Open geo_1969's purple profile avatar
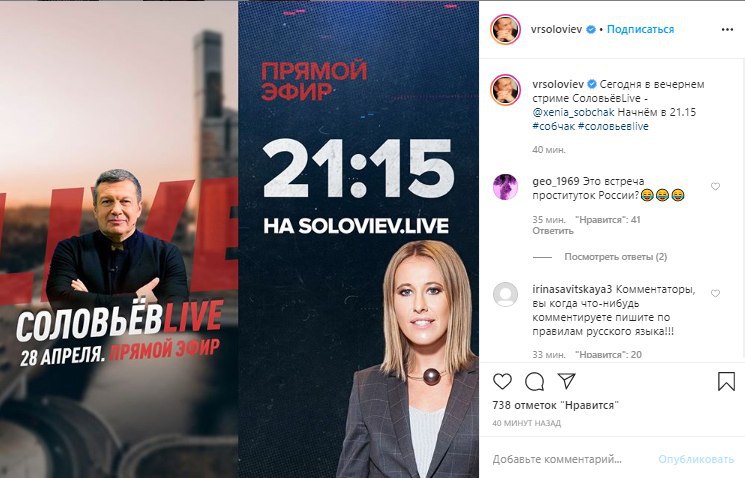This screenshot has width=745, height=478. pyautogui.click(x=505, y=186)
